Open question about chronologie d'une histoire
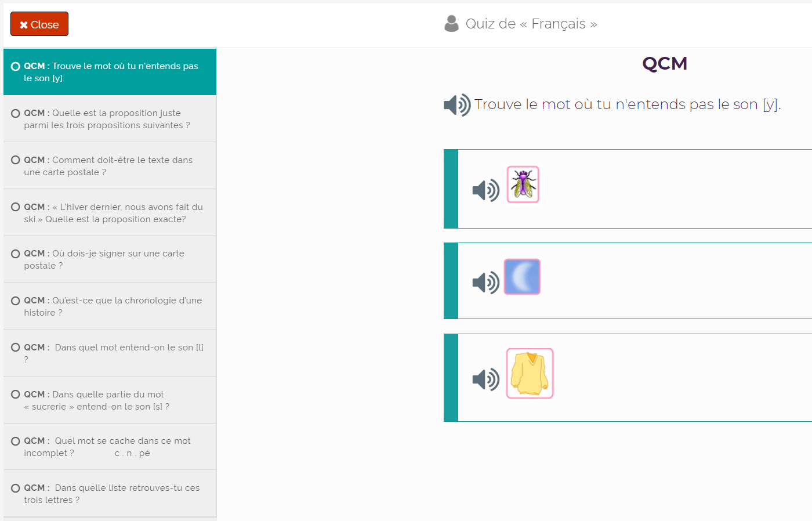Viewport: 812px width, 521px height. (x=110, y=306)
